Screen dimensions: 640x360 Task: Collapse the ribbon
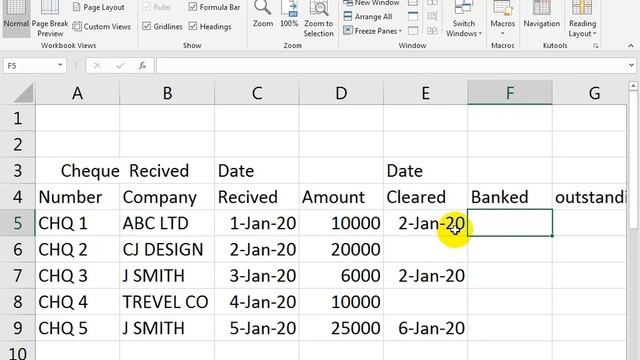coord(631,46)
